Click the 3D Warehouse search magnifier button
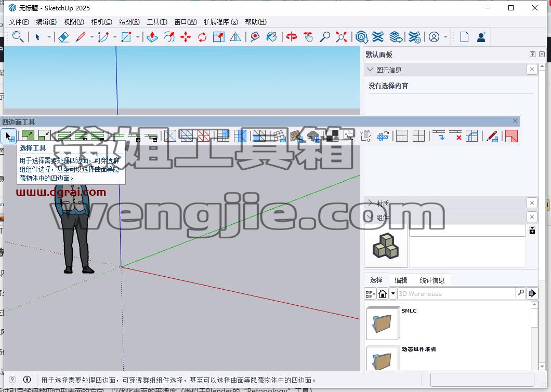Viewport: 551px width, 392px height. [521, 293]
